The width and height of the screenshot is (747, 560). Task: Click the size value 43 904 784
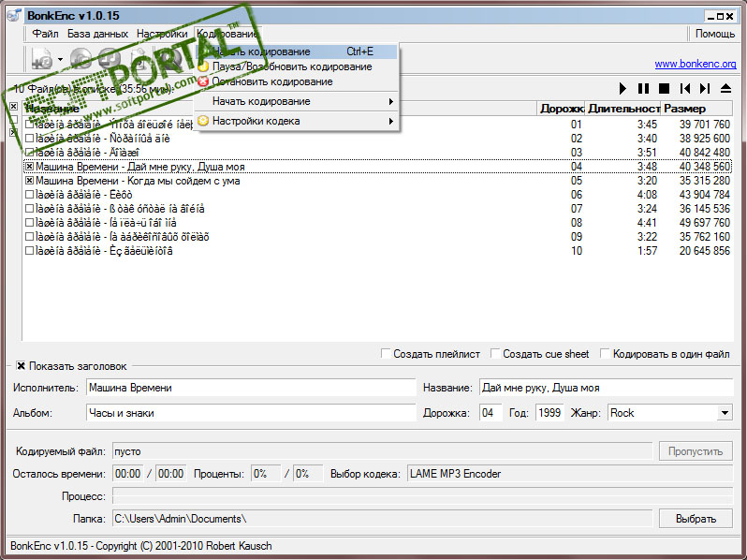pyautogui.click(x=704, y=195)
